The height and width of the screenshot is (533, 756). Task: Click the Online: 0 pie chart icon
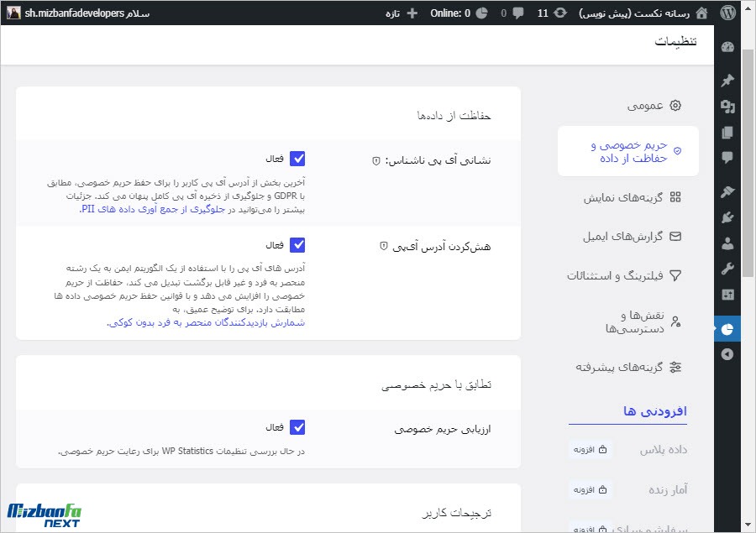pos(481,13)
